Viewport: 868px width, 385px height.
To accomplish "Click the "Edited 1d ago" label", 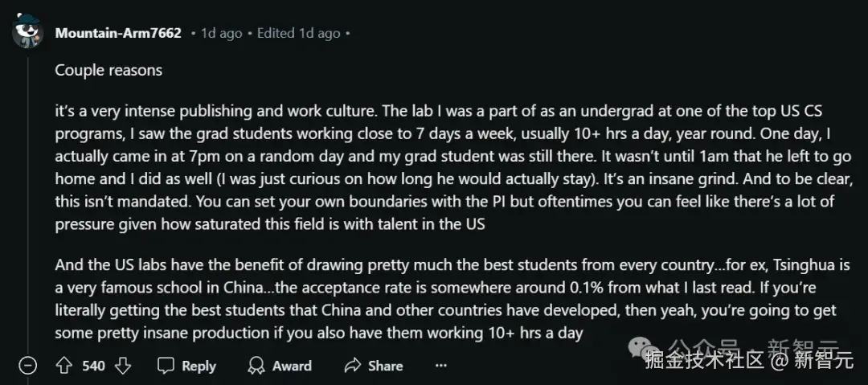I will click(298, 34).
